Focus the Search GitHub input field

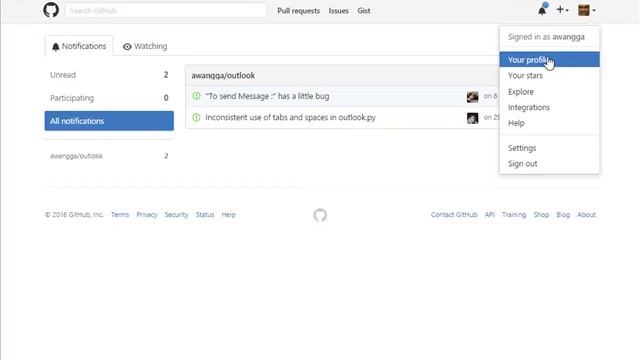coord(165,11)
